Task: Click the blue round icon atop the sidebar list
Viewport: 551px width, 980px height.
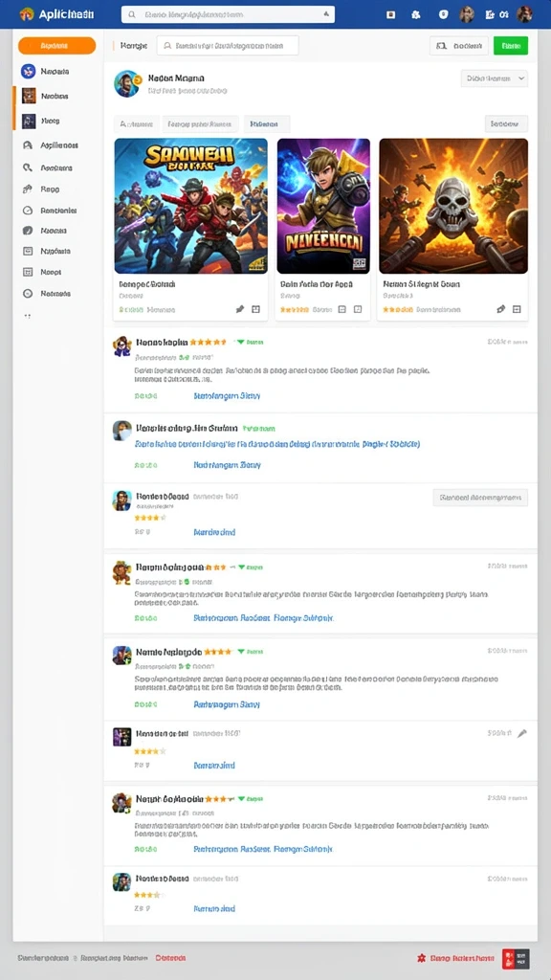Action: pyautogui.click(x=28, y=71)
